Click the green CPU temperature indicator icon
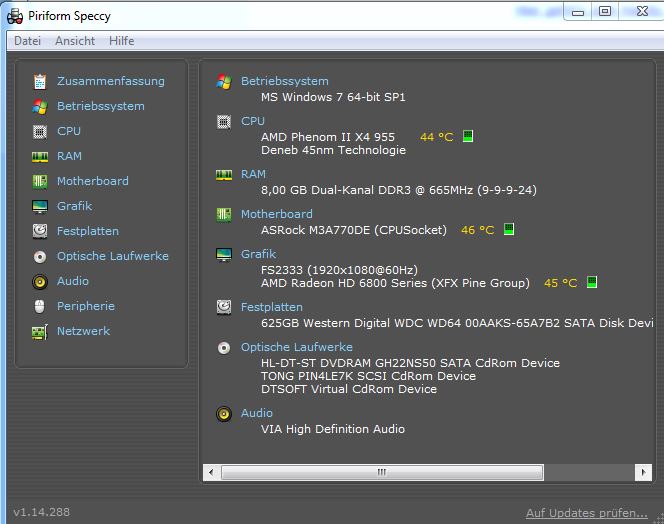This screenshot has height=524, width=664. (x=468, y=136)
